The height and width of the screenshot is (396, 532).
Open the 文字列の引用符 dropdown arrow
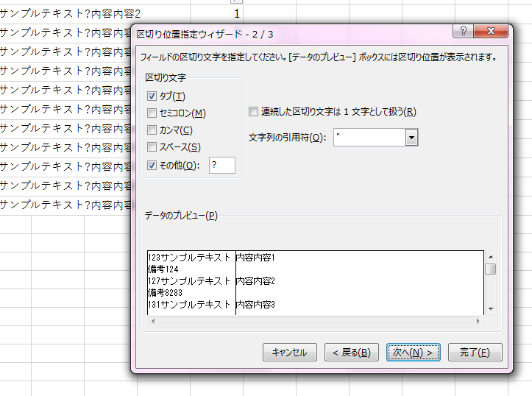point(411,138)
